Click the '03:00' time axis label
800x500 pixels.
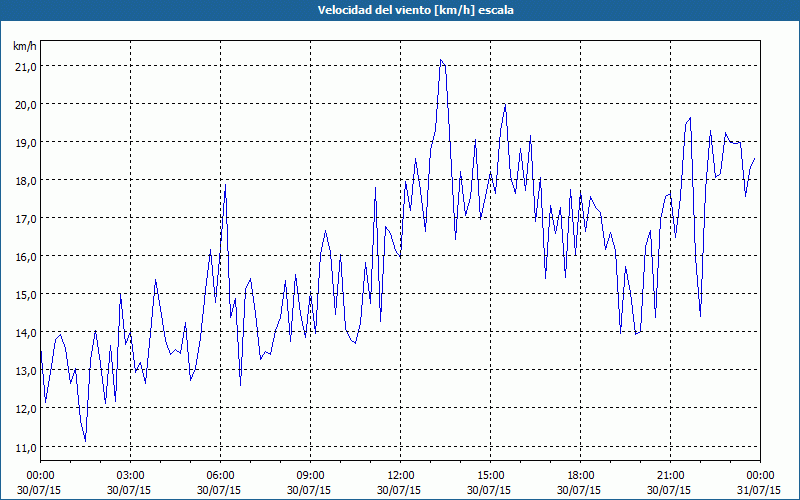130,476
